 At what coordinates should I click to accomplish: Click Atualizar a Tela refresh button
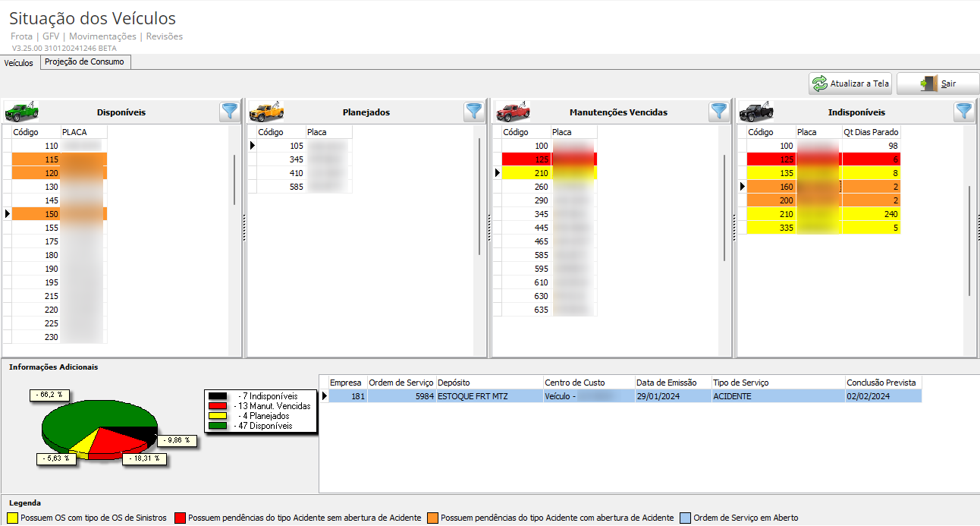[x=850, y=83]
